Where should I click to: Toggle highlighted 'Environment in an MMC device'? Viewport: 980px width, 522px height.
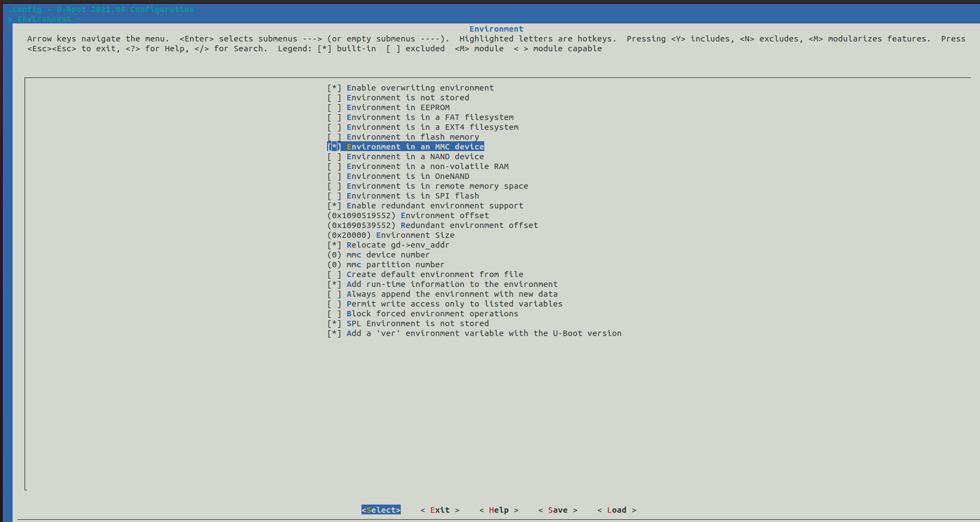click(406, 147)
